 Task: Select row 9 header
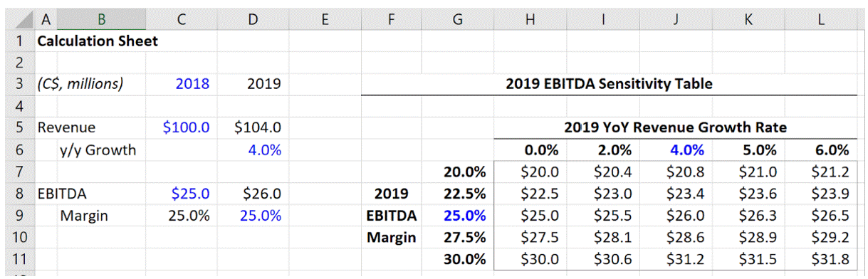(20, 215)
